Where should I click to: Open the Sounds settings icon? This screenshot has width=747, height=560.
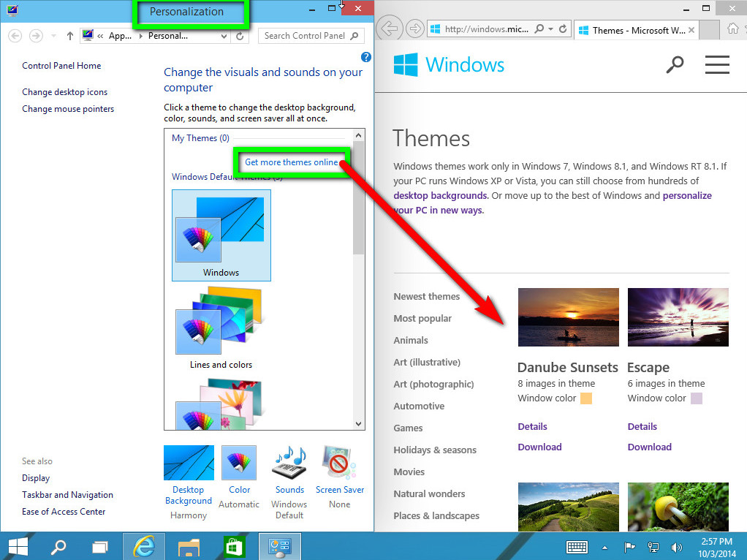tap(289, 463)
